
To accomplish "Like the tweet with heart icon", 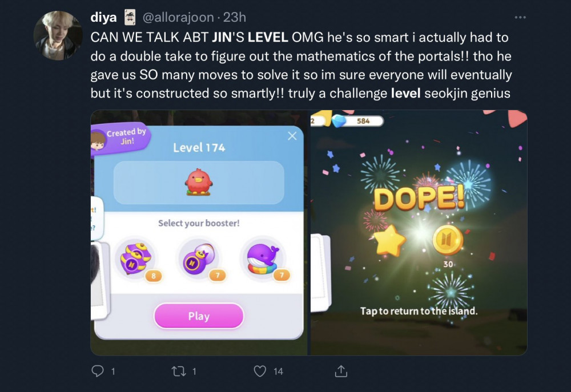I will pyautogui.click(x=260, y=371).
